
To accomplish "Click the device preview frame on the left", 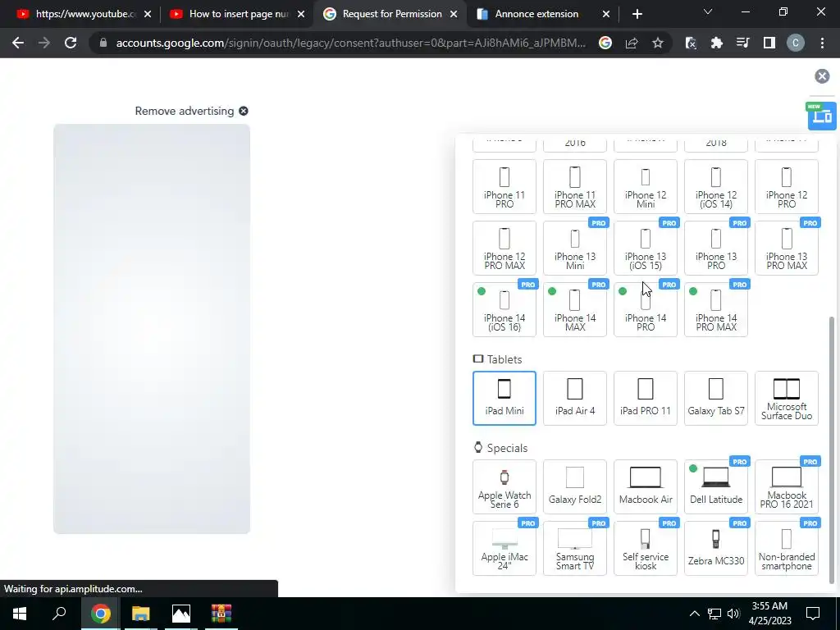I will [152, 328].
